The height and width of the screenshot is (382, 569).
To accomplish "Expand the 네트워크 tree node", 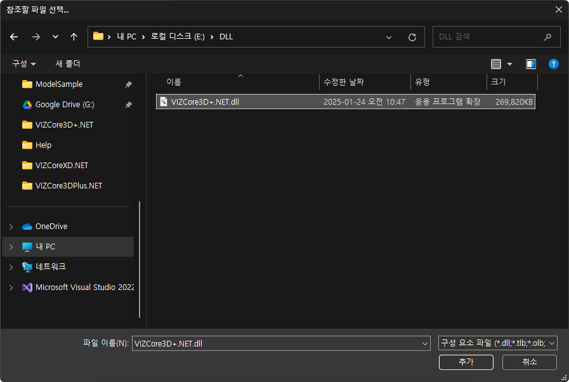I will (x=11, y=267).
